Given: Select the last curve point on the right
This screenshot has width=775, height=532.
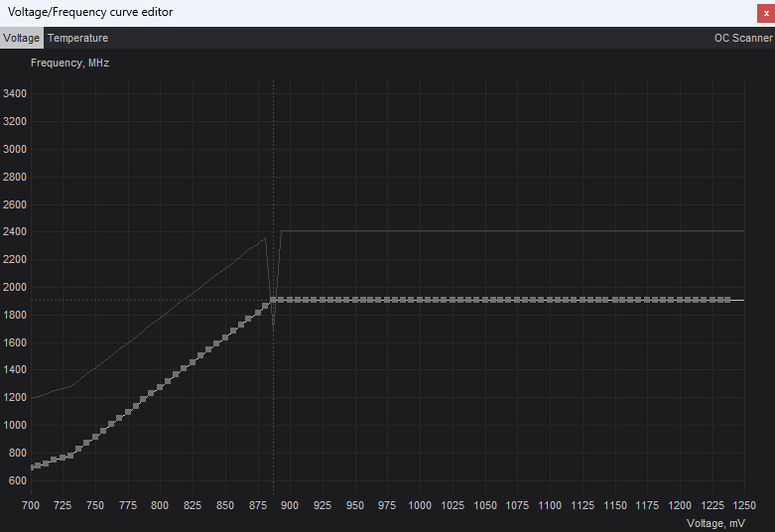Looking at the screenshot, I should coord(727,300).
